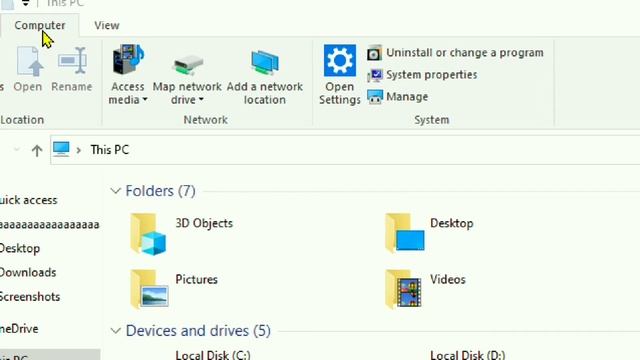Expand the Access media dropdown arrow
The width and height of the screenshot is (640, 360).
tap(145, 100)
